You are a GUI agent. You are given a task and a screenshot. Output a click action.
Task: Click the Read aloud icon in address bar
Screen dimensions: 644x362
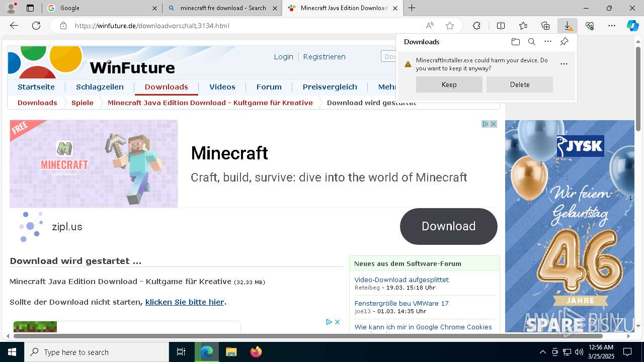click(x=430, y=26)
